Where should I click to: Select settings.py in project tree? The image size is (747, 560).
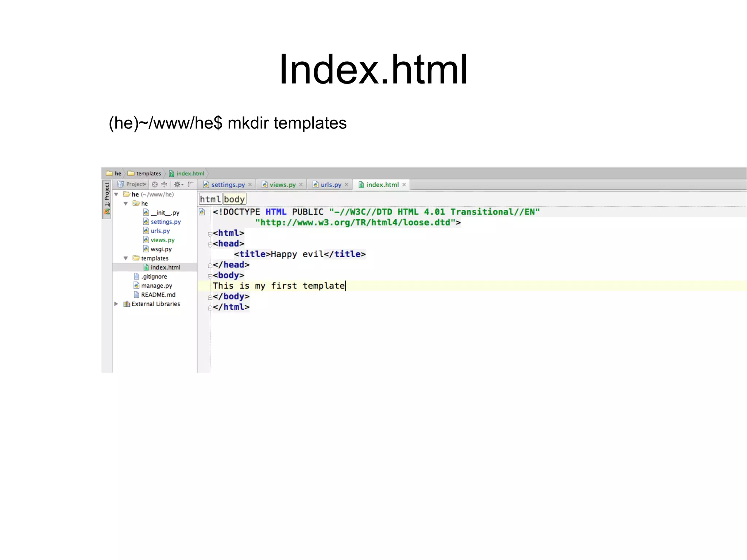click(x=162, y=222)
